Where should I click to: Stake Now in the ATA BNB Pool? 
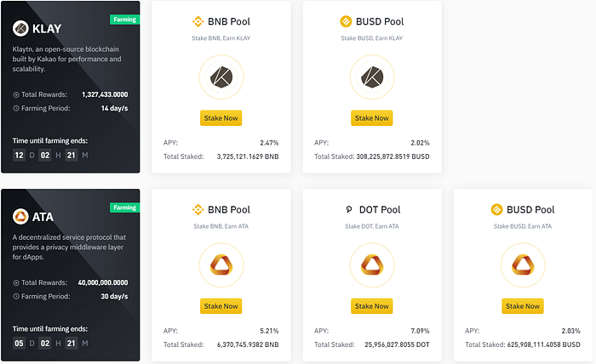[x=221, y=306]
